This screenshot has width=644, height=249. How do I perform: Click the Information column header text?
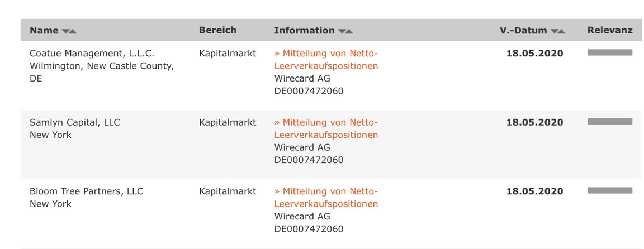click(x=304, y=31)
